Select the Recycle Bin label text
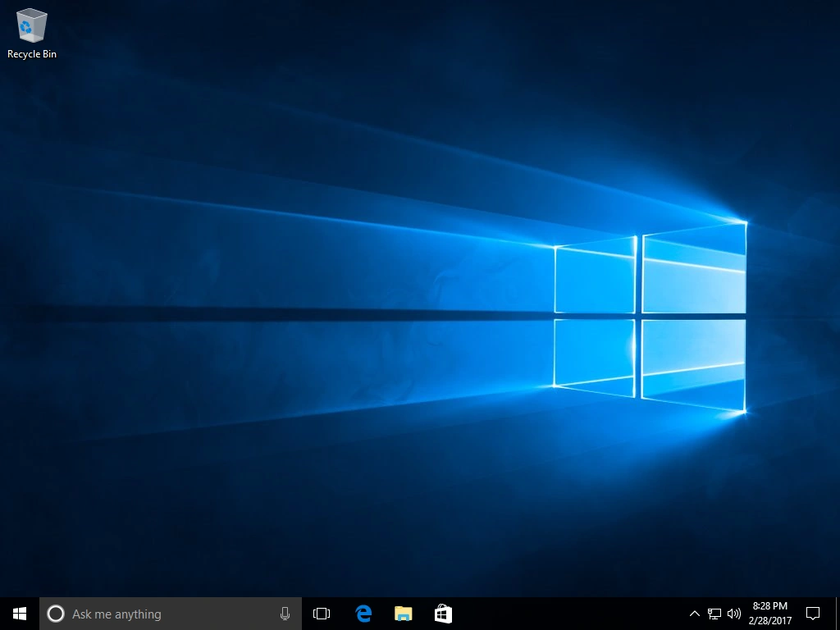 (31, 54)
